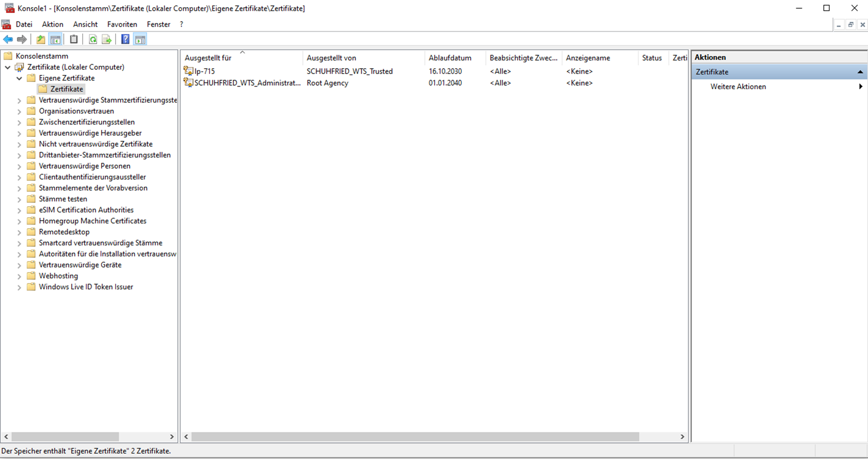Open the Aktion menu
Viewport: 868px width, 459px height.
tap(52, 24)
